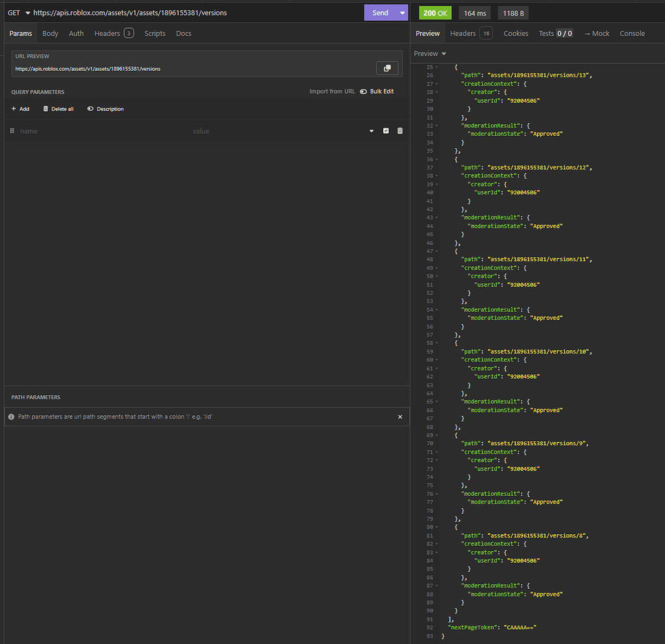The height and width of the screenshot is (644, 665).
Task: Click the parameter name field
Action: coord(102,131)
